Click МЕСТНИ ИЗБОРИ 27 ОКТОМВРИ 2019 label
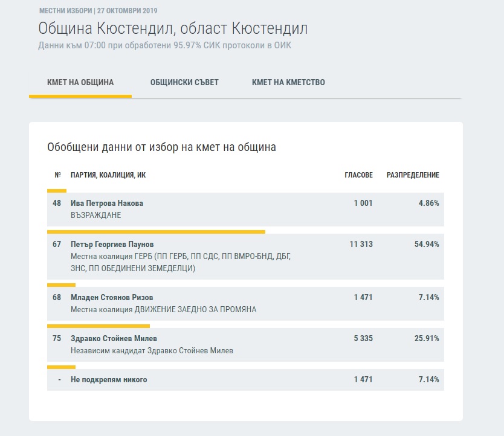504x436 pixels. [x=99, y=11]
